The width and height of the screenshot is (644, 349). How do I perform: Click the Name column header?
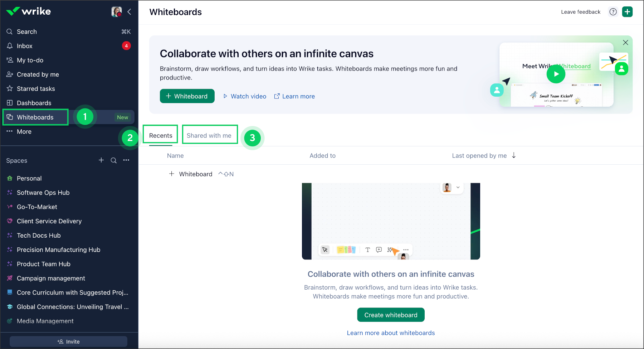tap(175, 156)
